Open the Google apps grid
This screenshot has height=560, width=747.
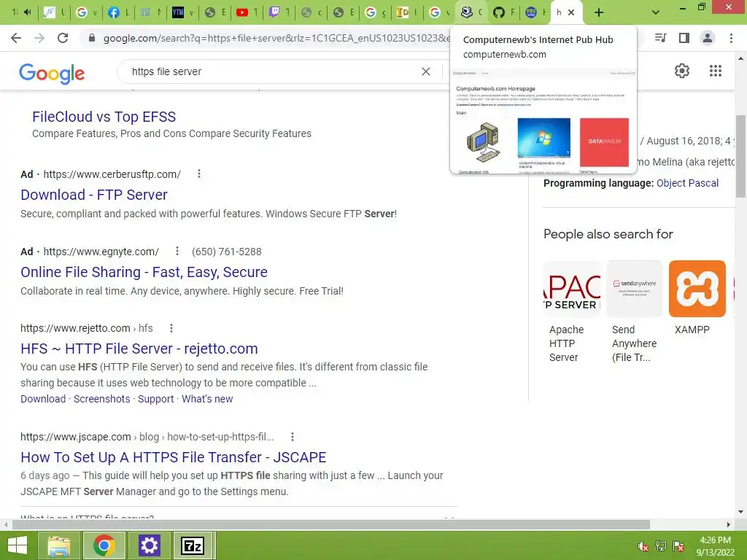coord(716,71)
